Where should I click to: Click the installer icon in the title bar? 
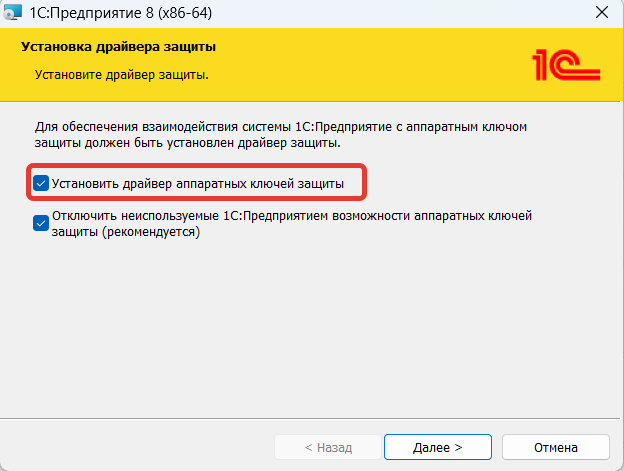(x=13, y=13)
